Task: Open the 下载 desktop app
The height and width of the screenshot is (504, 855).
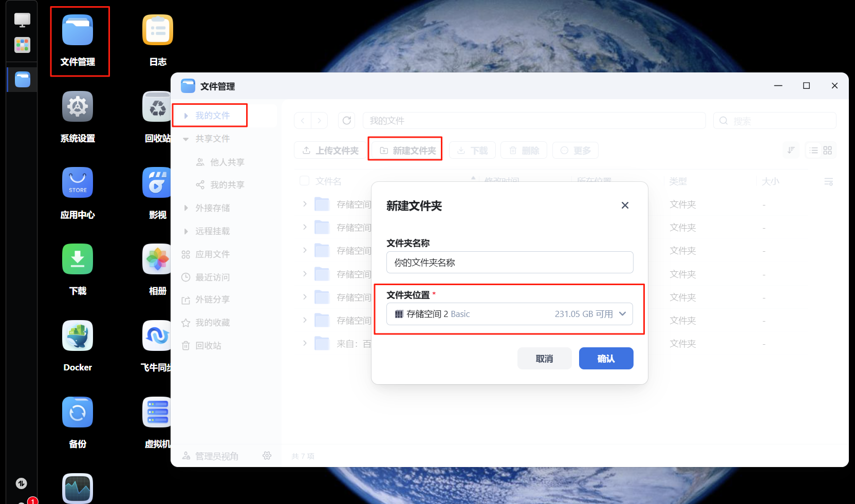Action: click(x=78, y=269)
